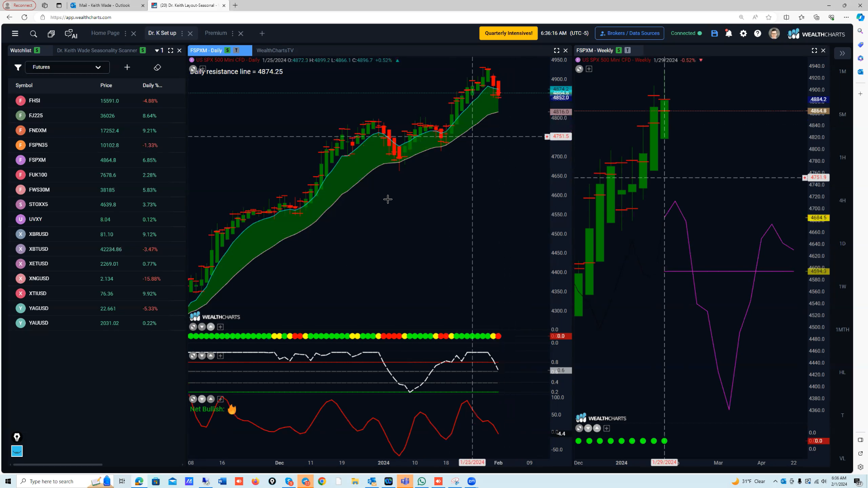Add a symbol to the watchlist

click(x=127, y=67)
